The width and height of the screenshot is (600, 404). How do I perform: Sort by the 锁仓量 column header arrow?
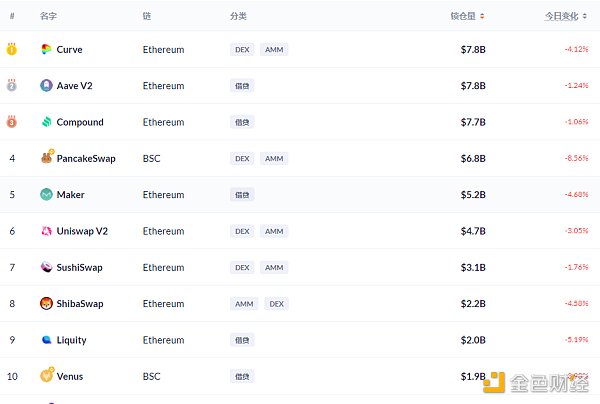(483, 16)
